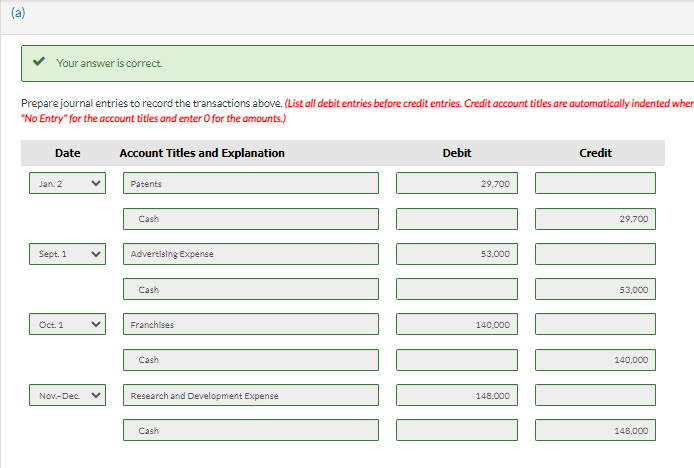Click Cash field under Research and Development
Image resolution: width=694 pixels, height=468 pixels.
(251, 430)
